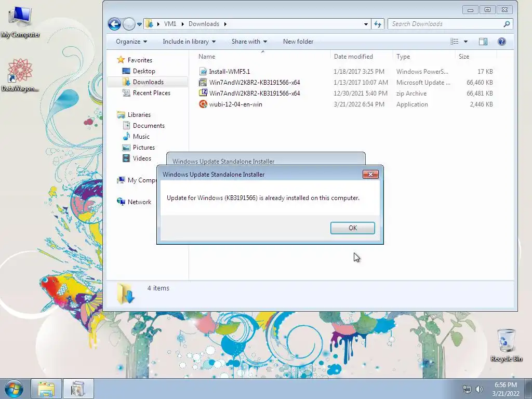Screen dimensions: 532x399
Task: Click the Help question mark icon
Action: click(x=502, y=42)
